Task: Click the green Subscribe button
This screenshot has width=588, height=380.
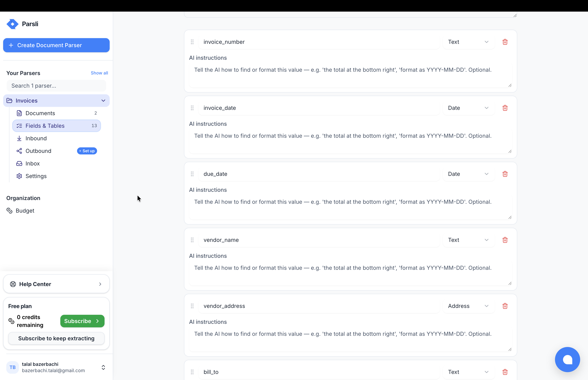Action: [82, 321]
